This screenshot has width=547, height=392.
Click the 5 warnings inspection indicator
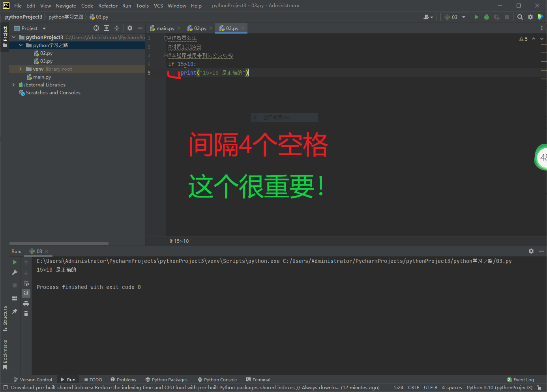click(524, 39)
